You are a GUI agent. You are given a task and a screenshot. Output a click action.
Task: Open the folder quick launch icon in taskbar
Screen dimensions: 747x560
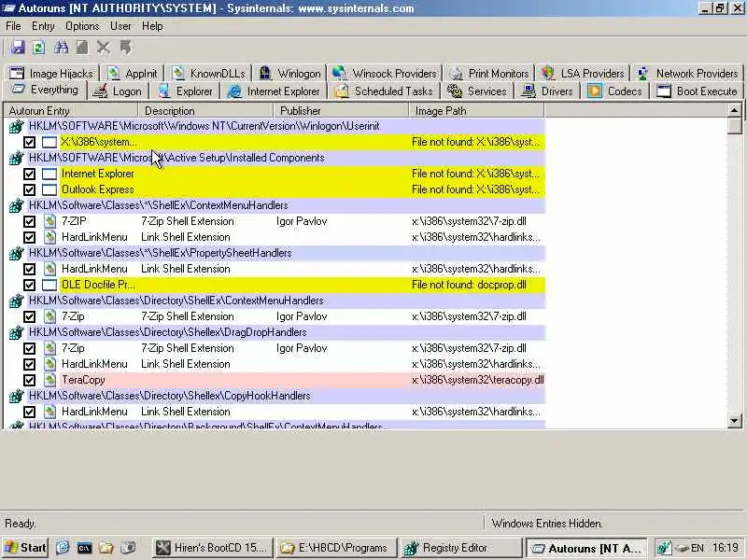tap(106, 548)
